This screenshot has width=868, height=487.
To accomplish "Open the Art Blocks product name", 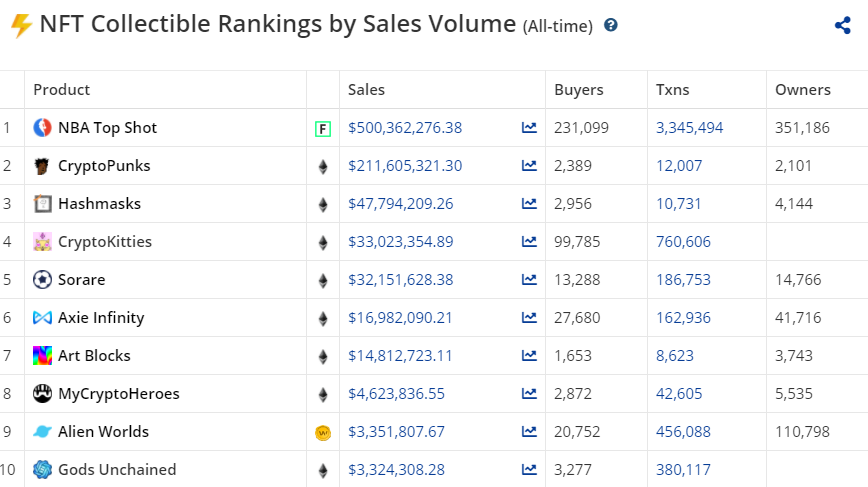I will click(94, 356).
